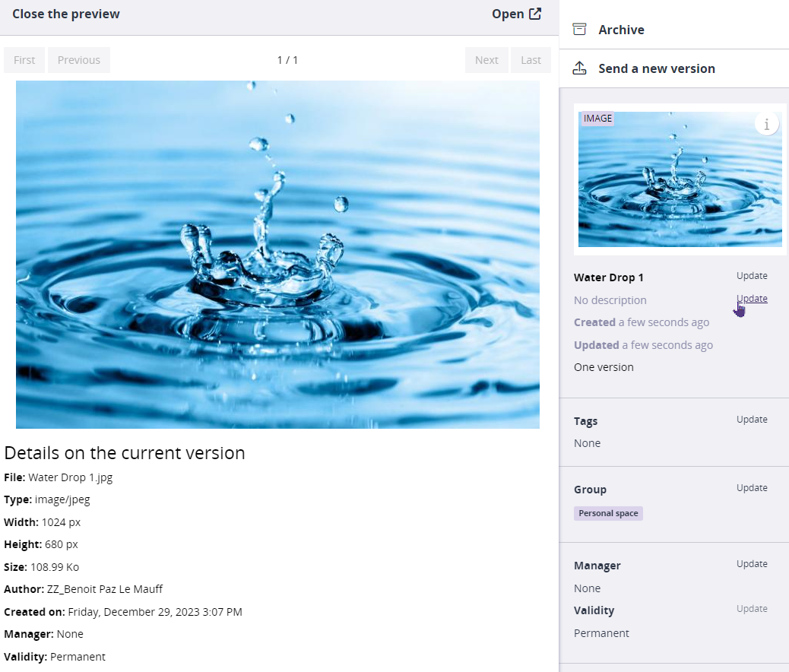Close the preview
Screen dimensions: 789x672
point(66,14)
